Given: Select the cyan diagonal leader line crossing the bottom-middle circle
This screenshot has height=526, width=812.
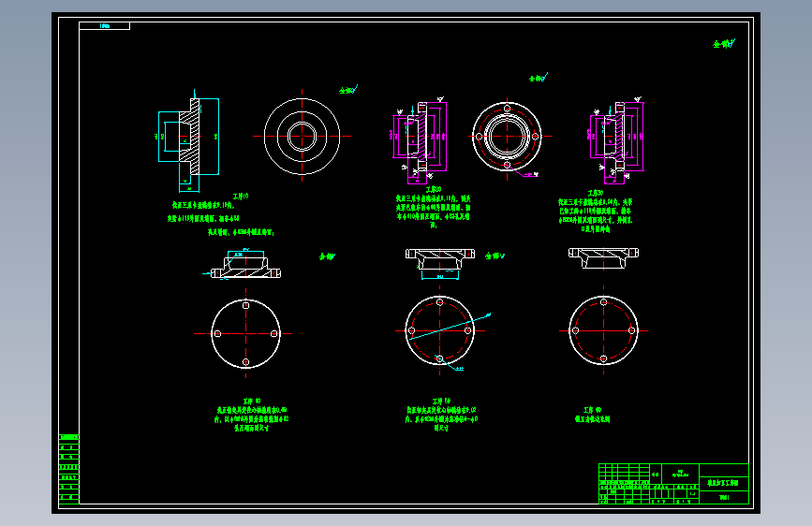Looking at the screenshot, I should (x=450, y=327).
